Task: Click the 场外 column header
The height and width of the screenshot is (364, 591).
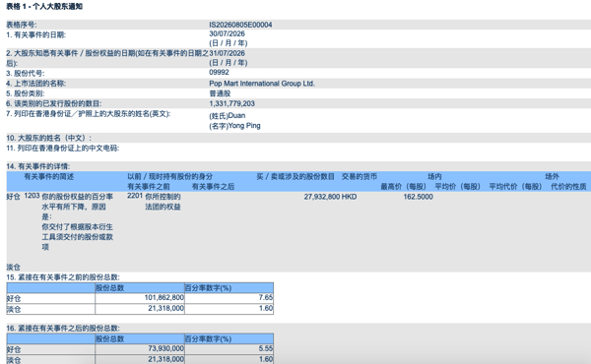Action: click(x=552, y=176)
